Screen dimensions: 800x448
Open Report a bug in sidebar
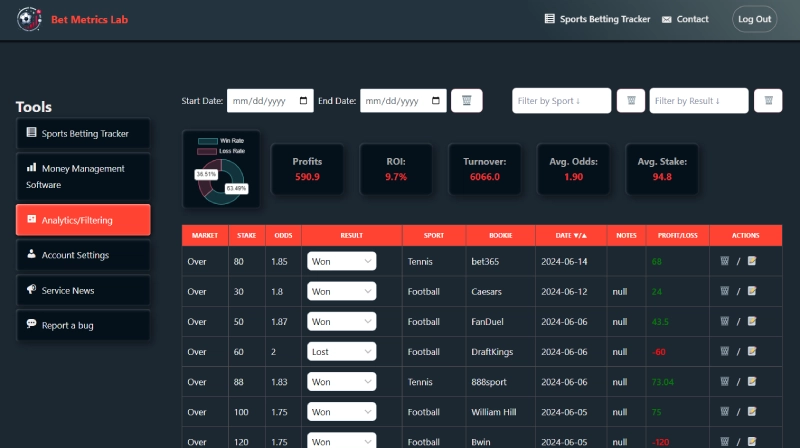click(83, 325)
